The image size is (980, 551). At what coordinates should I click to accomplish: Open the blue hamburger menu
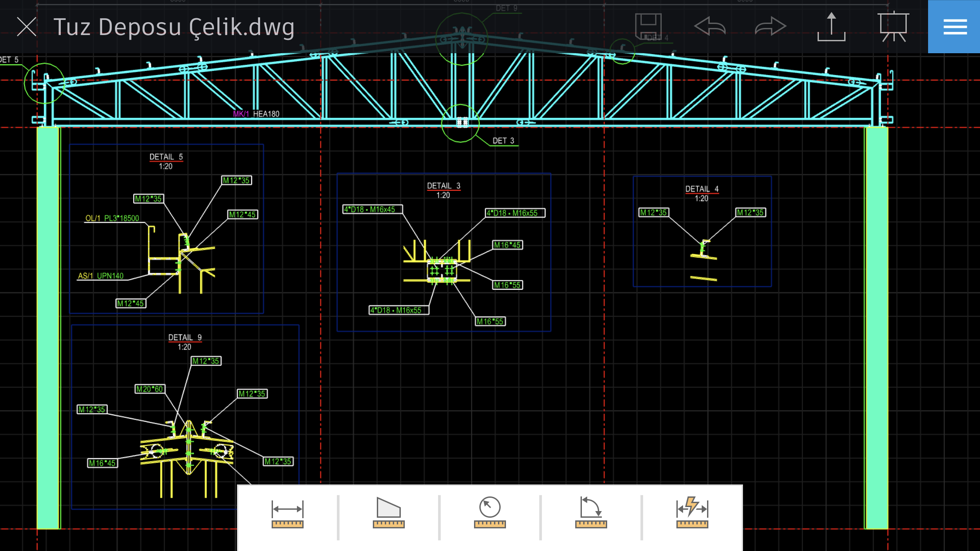pos(954,27)
